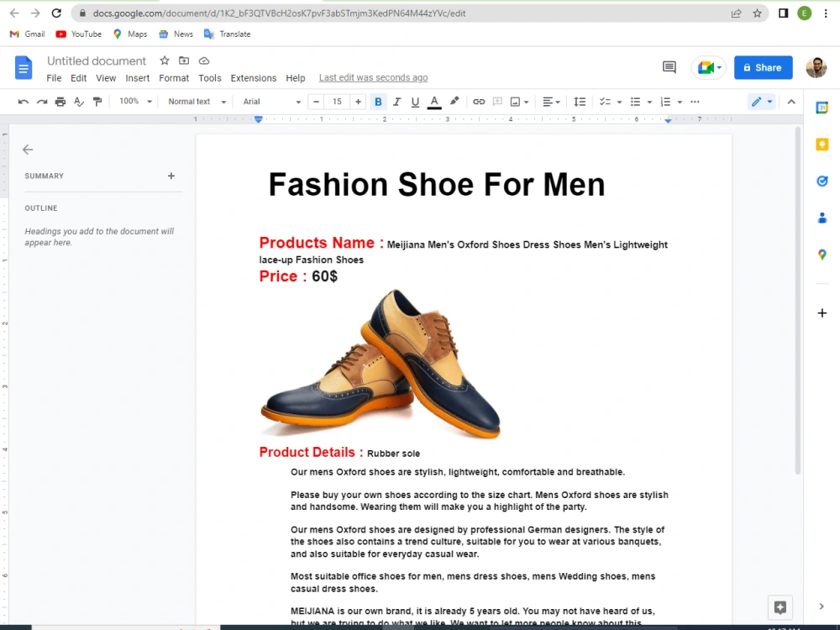Get add-ons with the side panel plus
Viewport: 840px width, 630px height.
coord(822,312)
